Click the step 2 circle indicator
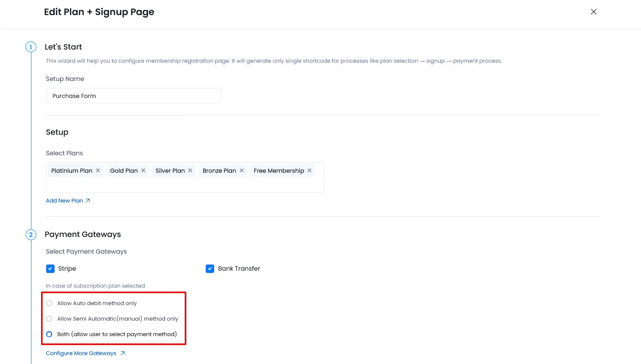 click(x=31, y=235)
